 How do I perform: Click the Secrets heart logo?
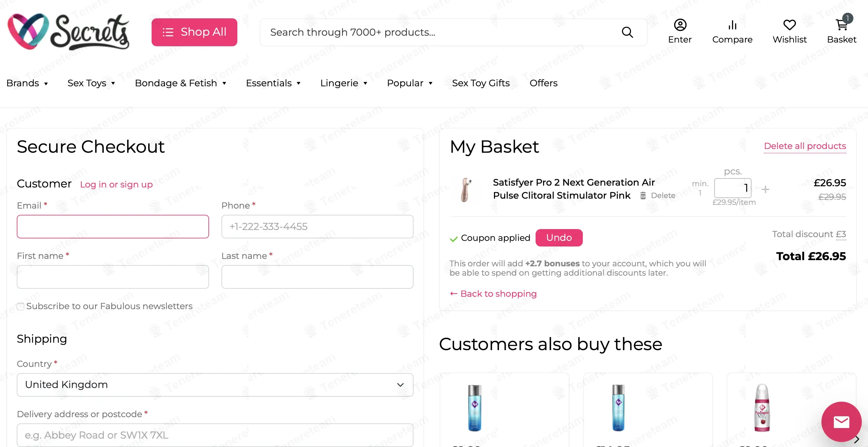pos(28,31)
